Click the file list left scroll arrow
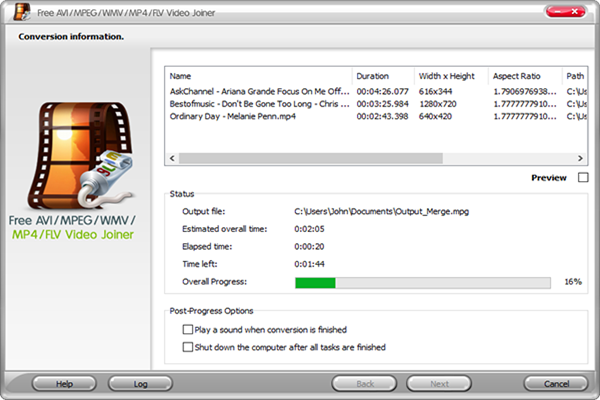 click(171, 158)
